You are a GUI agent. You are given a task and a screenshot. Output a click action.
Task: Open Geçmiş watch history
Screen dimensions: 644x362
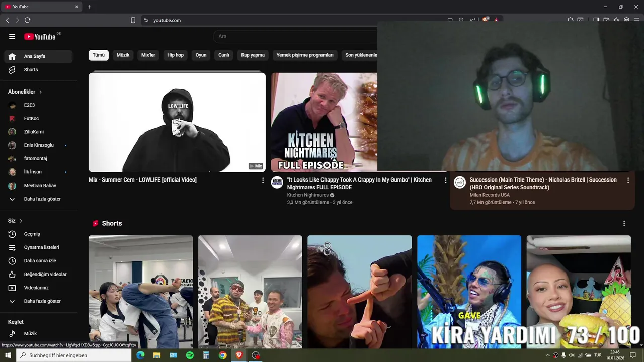click(x=38, y=234)
